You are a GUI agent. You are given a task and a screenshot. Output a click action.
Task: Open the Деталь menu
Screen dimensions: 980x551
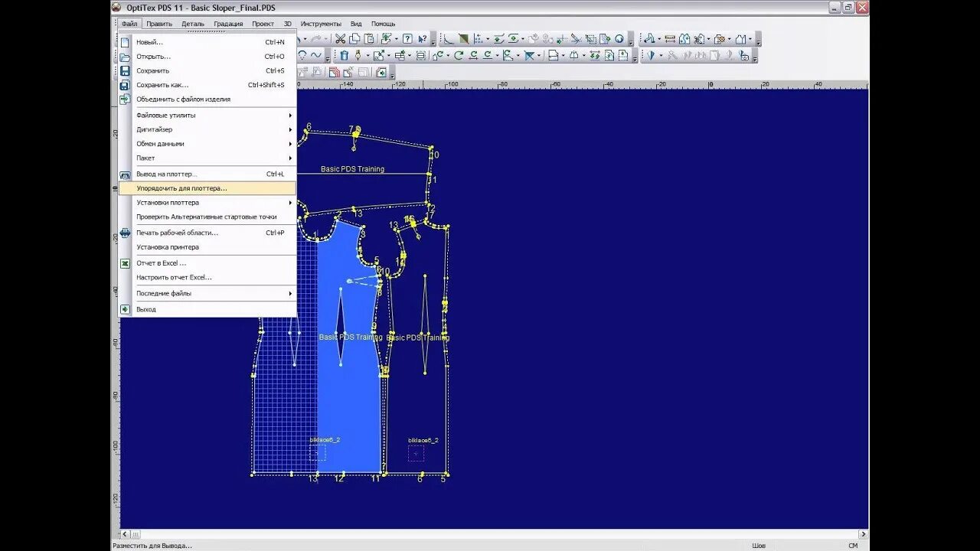[193, 24]
